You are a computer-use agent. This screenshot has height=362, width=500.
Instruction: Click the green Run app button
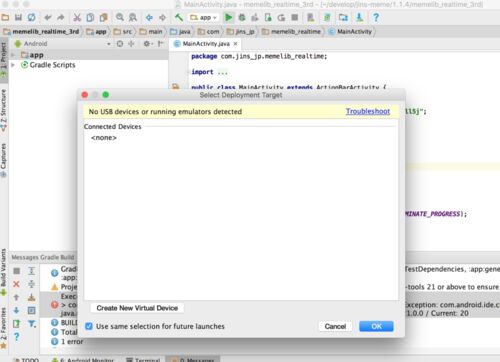(x=228, y=17)
